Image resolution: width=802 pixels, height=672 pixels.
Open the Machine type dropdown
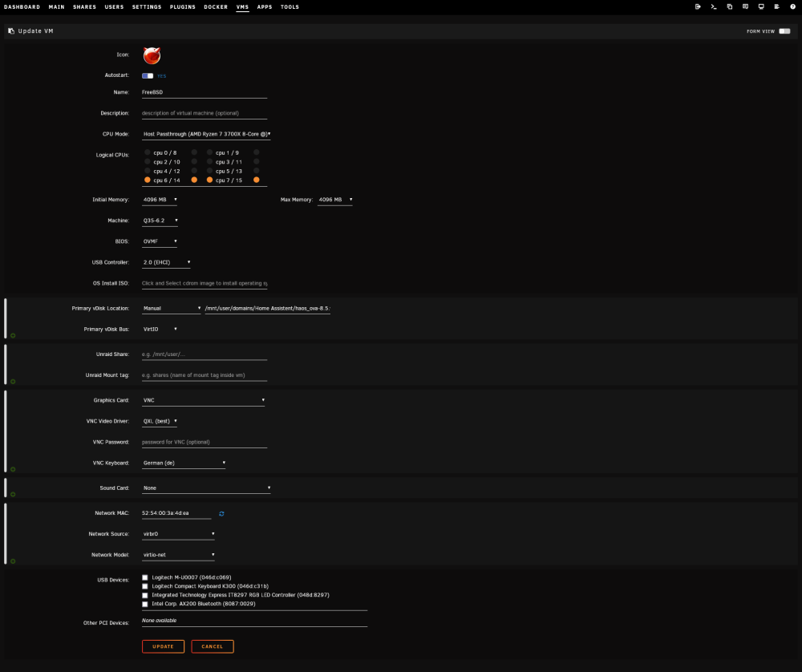point(160,221)
